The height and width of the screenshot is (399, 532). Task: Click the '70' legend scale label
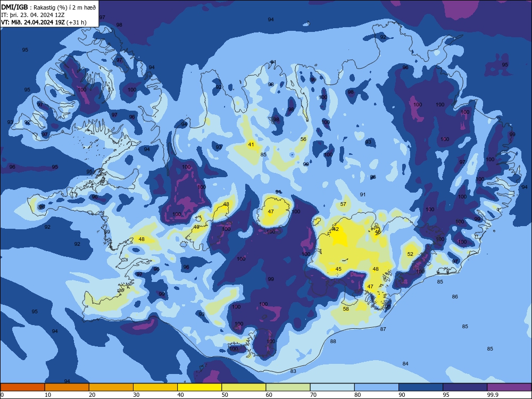313,395
